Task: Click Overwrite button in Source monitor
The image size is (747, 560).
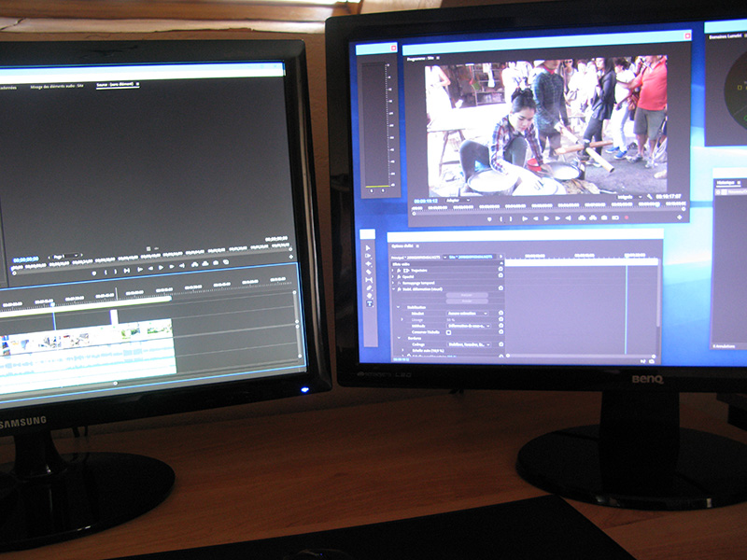Action: point(205,263)
